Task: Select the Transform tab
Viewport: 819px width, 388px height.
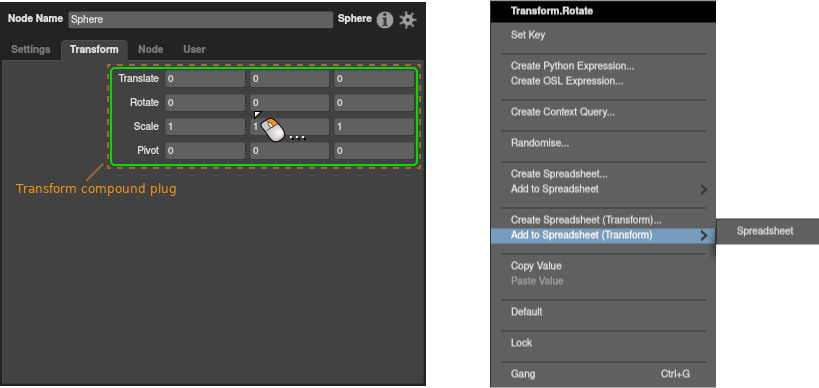Action: tap(94, 49)
